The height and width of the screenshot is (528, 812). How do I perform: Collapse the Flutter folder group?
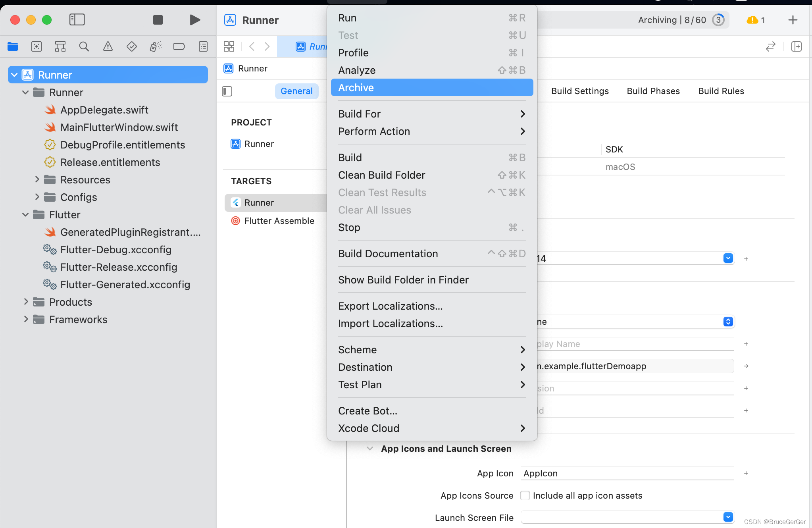coord(25,214)
